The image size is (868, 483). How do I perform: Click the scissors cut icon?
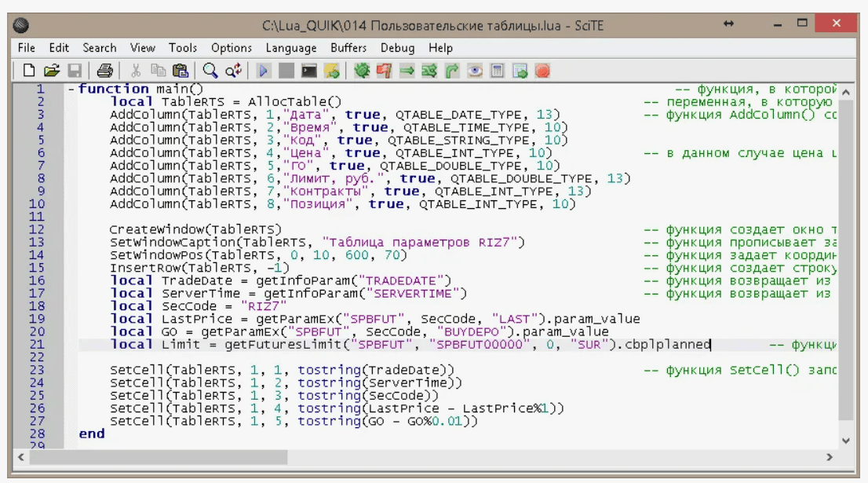point(136,71)
